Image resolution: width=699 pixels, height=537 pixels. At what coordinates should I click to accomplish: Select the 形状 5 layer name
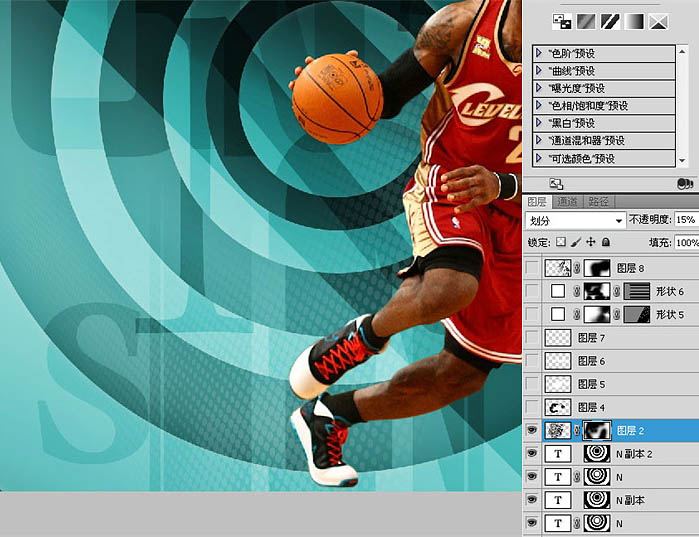tap(670, 315)
